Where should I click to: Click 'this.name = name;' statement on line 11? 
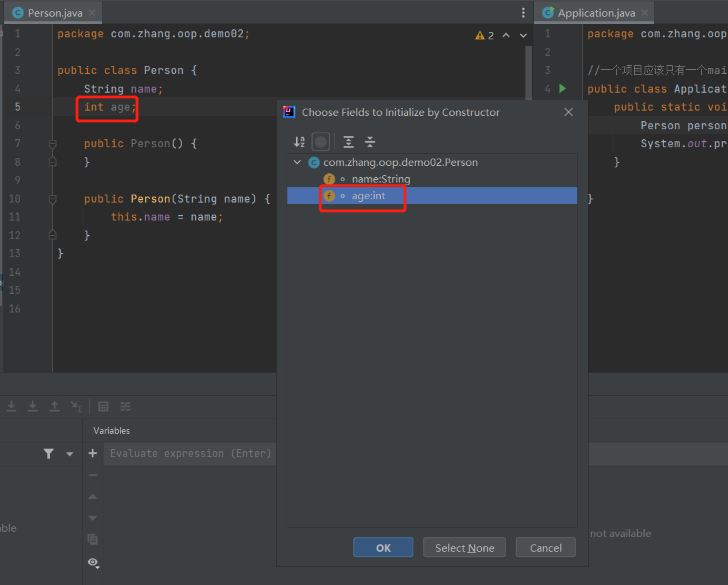click(167, 217)
